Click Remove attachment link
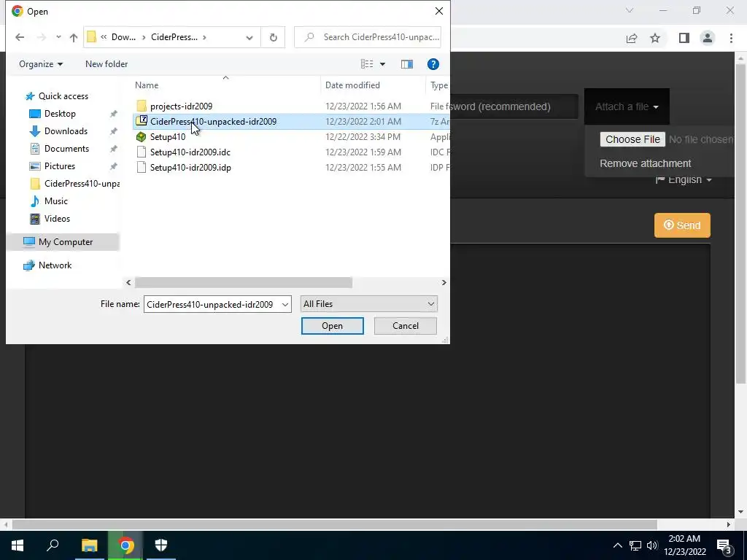The width and height of the screenshot is (747, 560). 645,163
